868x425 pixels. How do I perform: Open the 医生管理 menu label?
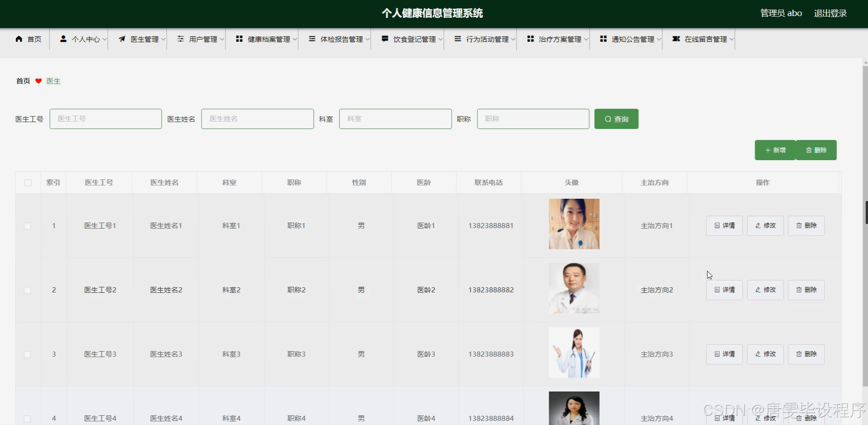click(x=145, y=39)
